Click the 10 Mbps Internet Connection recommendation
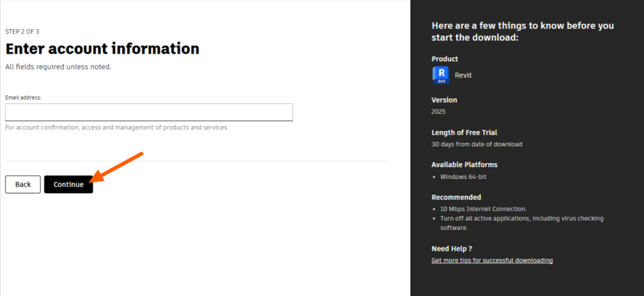This screenshot has height=296, width=644. point(484,209)
